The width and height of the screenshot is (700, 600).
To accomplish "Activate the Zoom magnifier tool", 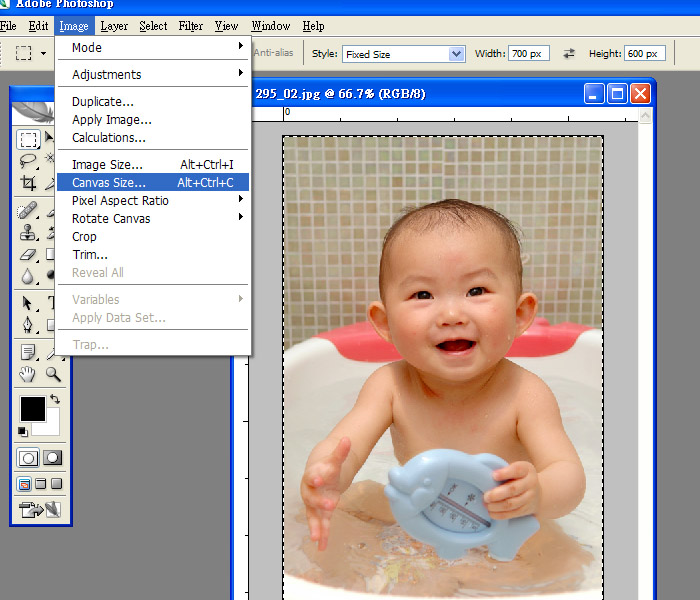I will tap(52, 375).
